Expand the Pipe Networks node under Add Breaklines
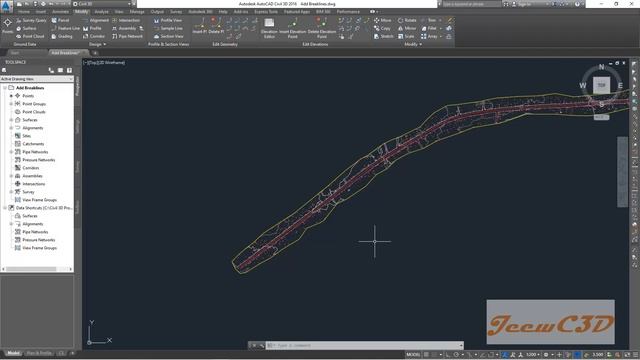 click(11, 152)
